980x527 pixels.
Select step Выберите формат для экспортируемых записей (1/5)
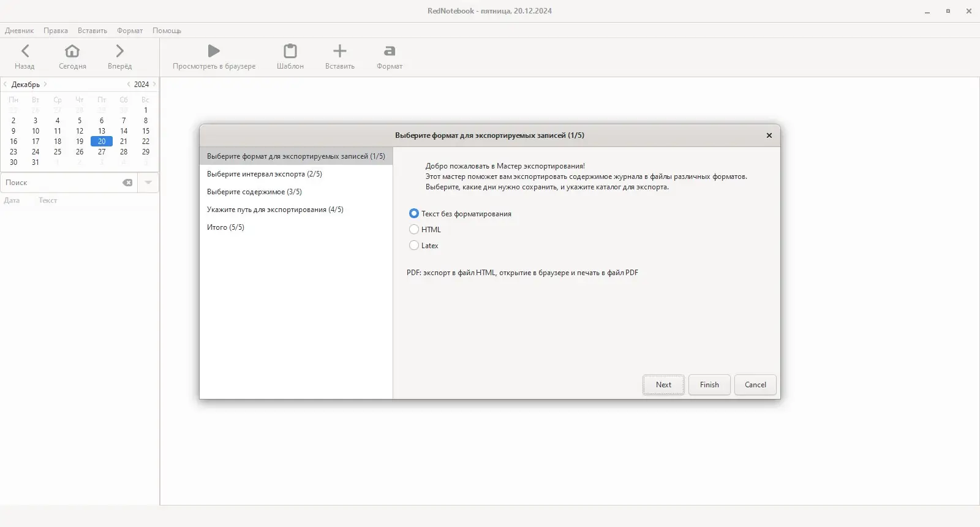click(x=296, y=156)
